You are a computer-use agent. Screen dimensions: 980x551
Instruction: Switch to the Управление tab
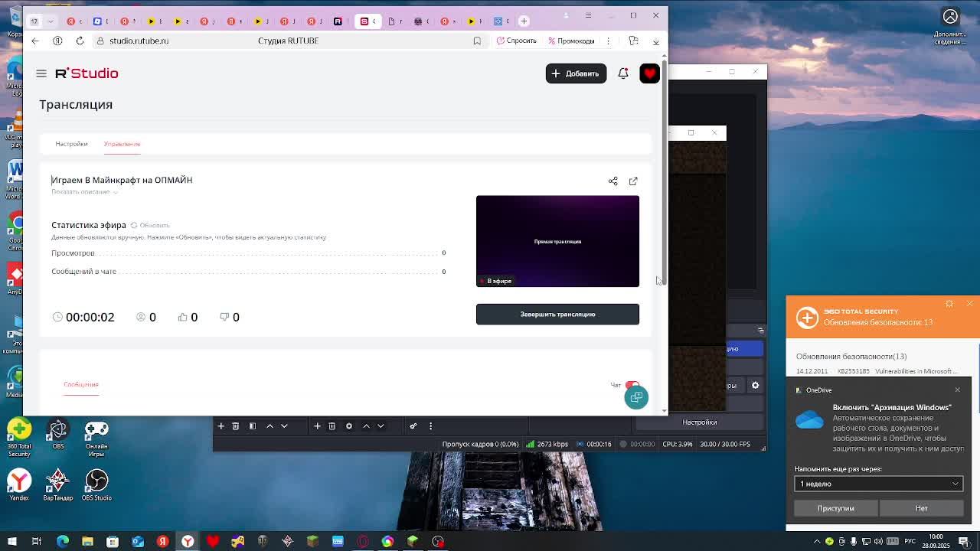(x=122, y=144)
